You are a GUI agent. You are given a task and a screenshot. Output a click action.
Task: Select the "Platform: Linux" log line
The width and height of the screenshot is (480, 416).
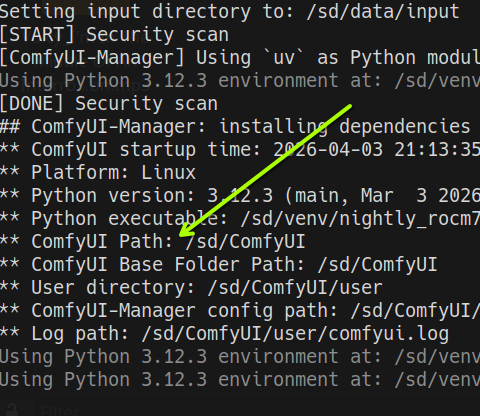(98, 173)
